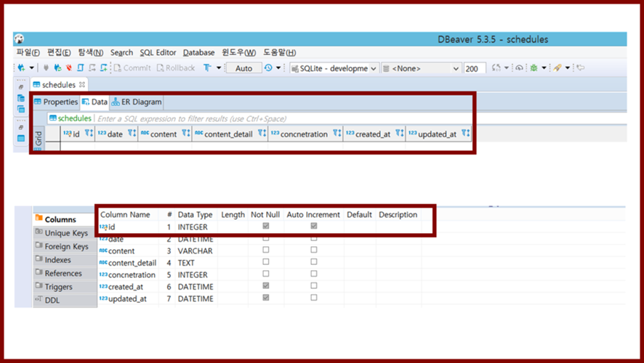
Task: Toggle Not Null checkbox for content_detail
Action: pyautogui.click(x=266, y=261)
